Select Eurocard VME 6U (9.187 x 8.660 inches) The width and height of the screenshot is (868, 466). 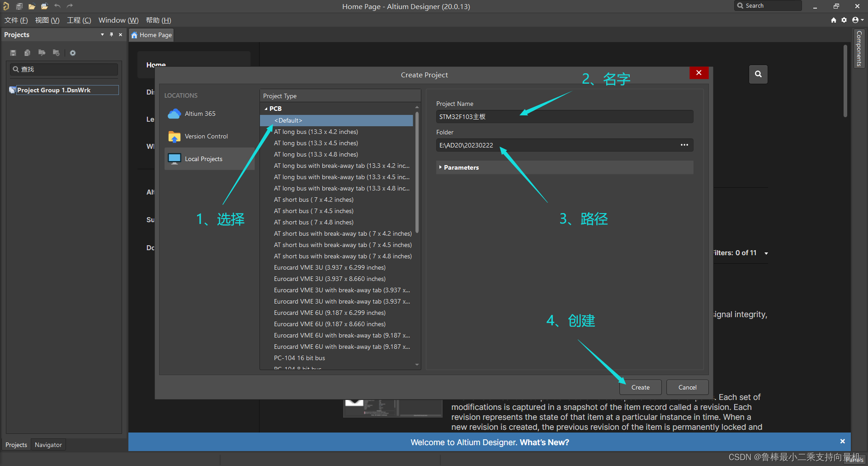click(330, 324)
